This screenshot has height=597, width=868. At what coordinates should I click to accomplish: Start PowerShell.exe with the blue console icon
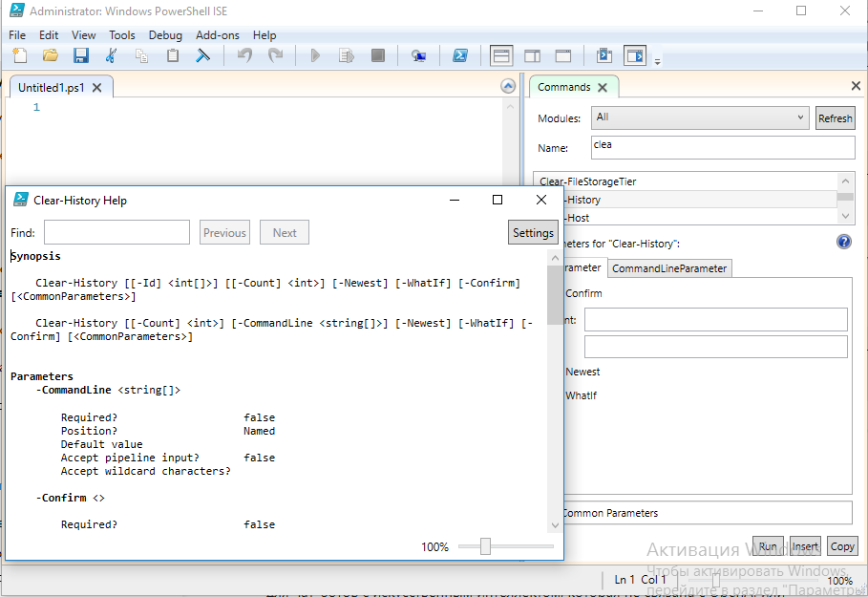click(460, 55)
